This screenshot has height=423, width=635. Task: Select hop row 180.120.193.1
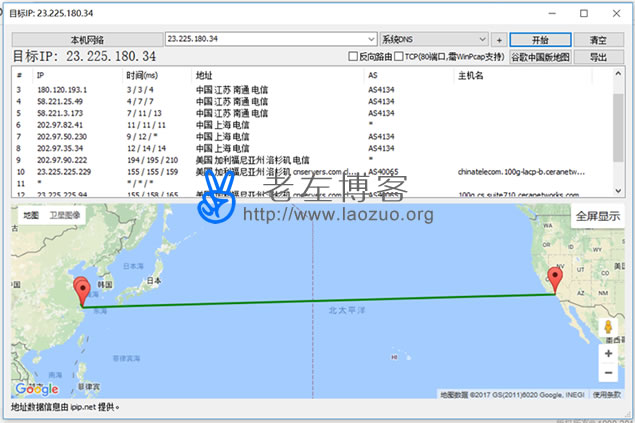click(312, 90)
